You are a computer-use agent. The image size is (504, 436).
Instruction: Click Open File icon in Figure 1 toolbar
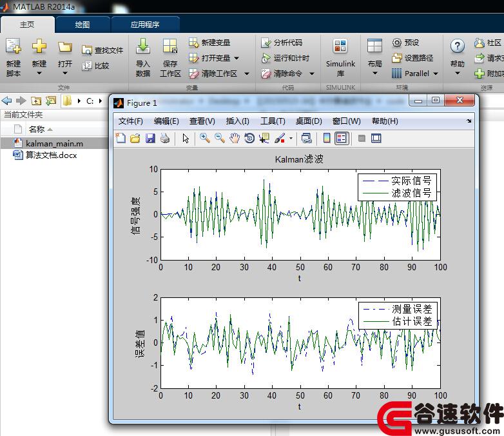point(135,139)
